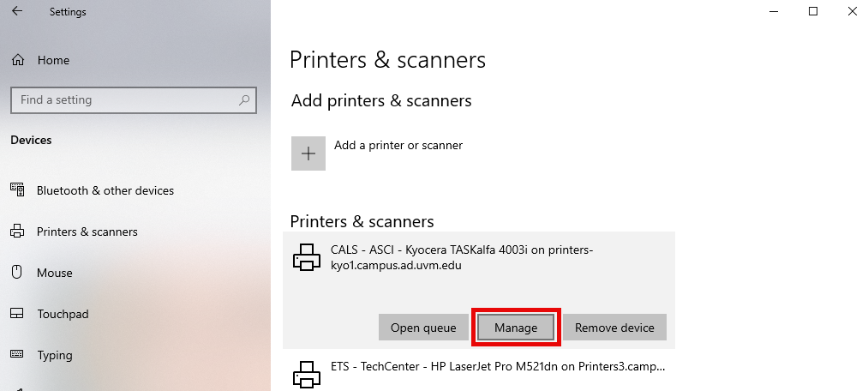Viewport: 868px width, 391px height.
Task: Click the Typing keyboard icon
Action: point(17,355)
